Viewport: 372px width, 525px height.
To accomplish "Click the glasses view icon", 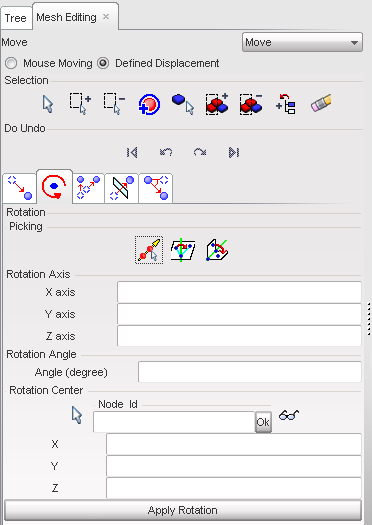I will pyautogui.click(x=289, y=415).
